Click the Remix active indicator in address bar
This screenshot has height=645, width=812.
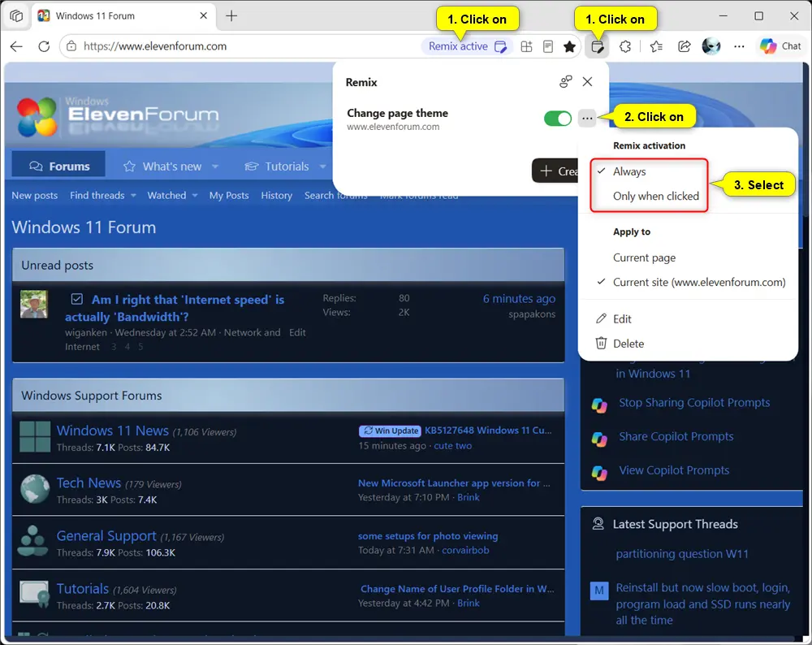468,46
